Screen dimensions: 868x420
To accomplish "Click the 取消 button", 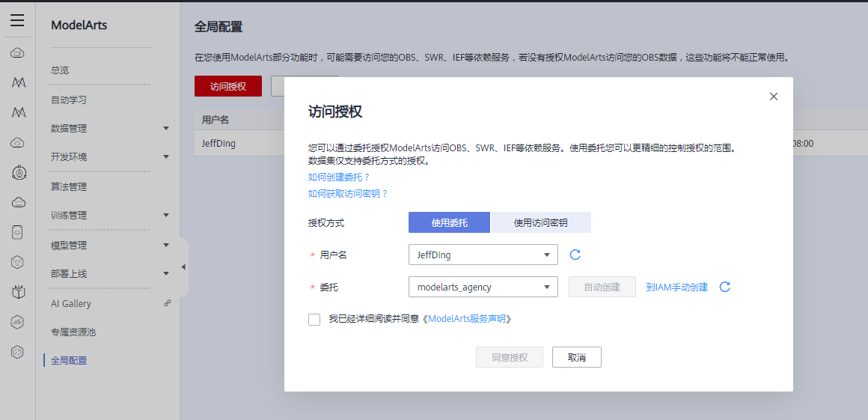I will coord(577,357).
